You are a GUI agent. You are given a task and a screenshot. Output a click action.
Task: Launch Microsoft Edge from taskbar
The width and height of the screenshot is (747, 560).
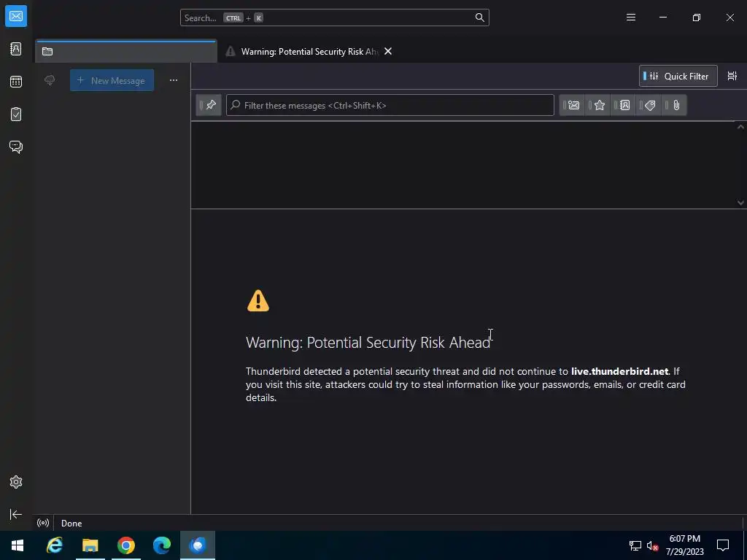161,545
